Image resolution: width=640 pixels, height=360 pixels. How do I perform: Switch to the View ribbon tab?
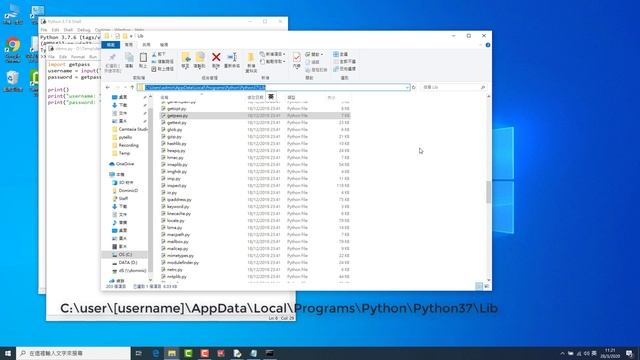pyautogui.click(x=164, y=44)
